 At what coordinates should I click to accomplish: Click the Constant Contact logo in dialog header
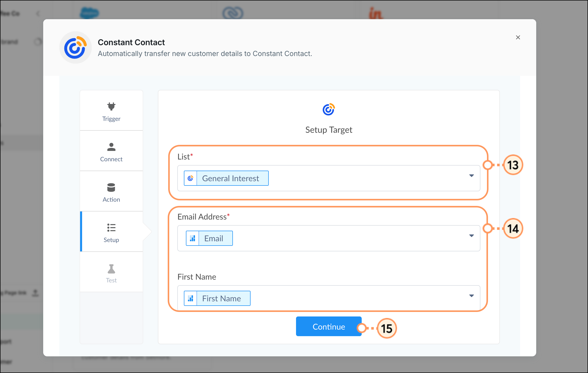(75, 47)
